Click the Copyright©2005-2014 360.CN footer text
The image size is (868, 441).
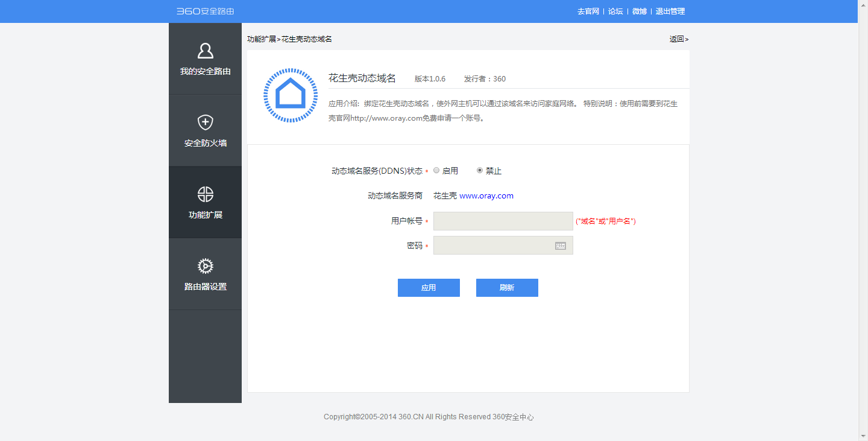[429, 417]
